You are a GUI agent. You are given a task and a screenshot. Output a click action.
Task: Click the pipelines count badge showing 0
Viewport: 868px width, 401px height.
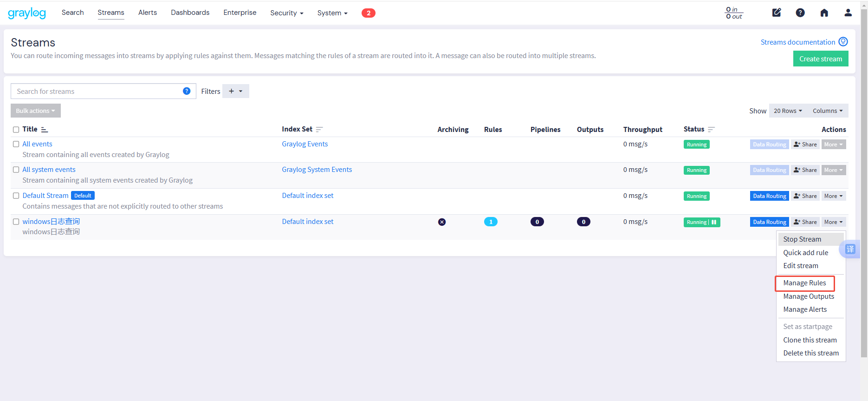tap(537, 222)
